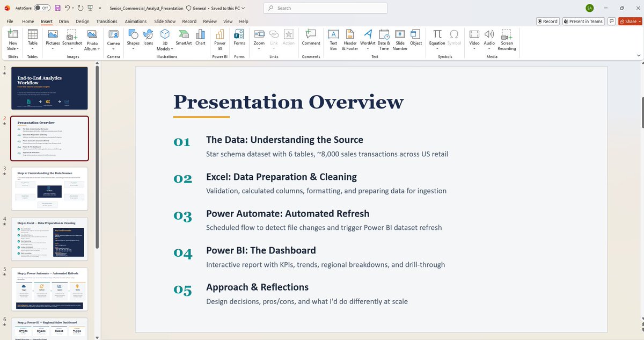Undo the last action
This screenshot has height=340, width=644.
[x=68, y=8]
